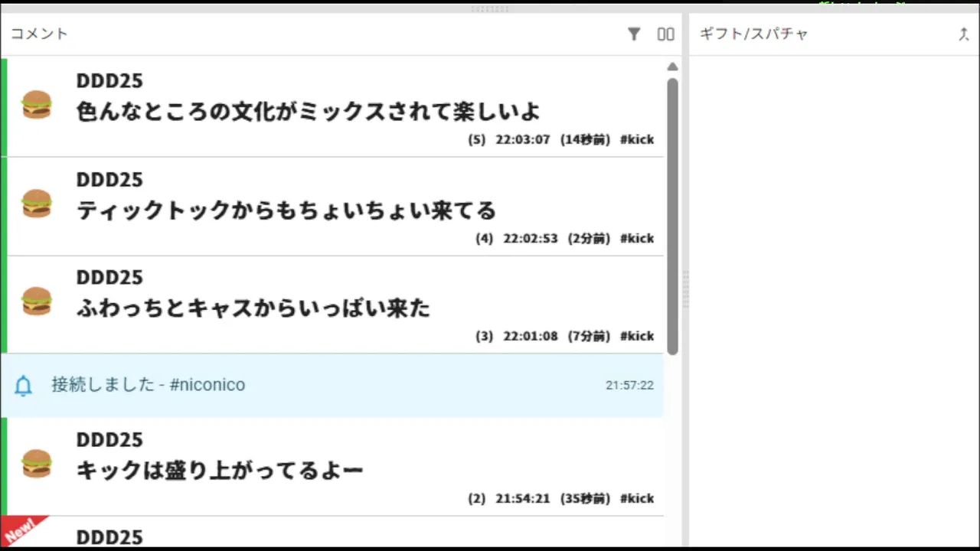This screenshot has width=980, height=551.
Task: Toggle the two-column layout icon
Action: click(666, 34)
